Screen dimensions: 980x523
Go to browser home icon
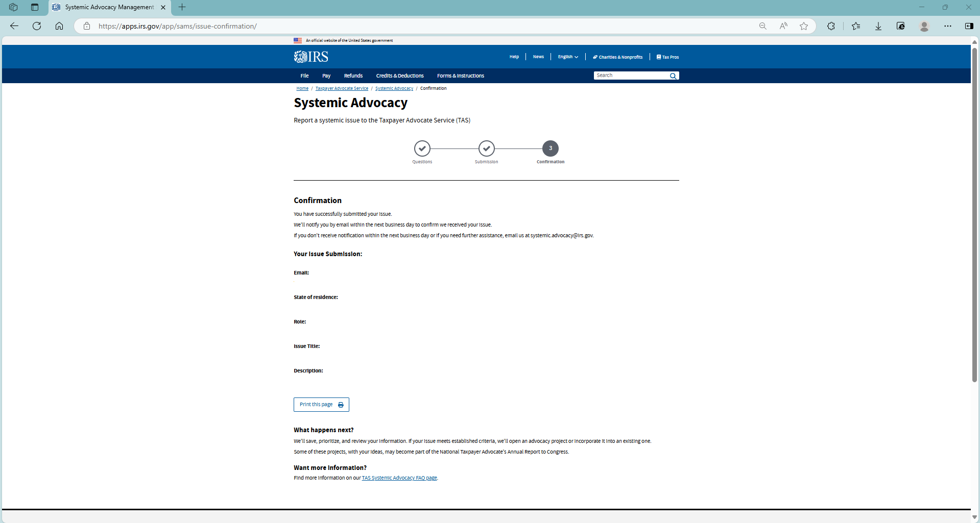point(59,26)
